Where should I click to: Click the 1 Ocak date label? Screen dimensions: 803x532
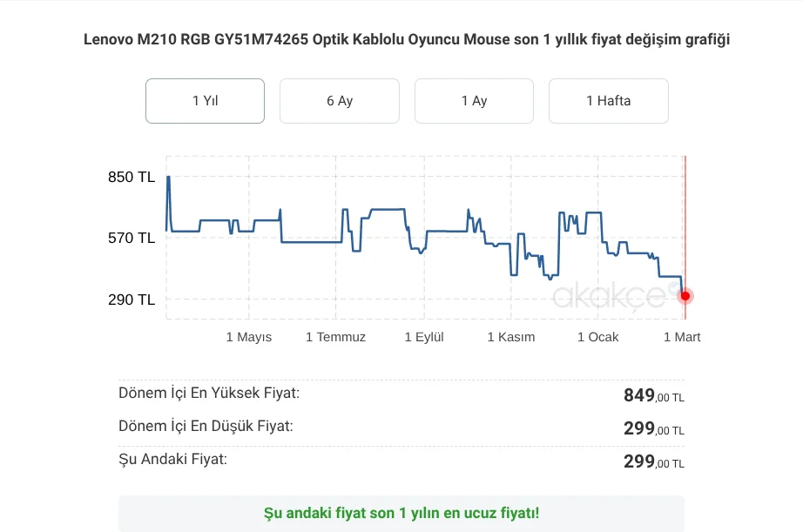coord(598,337)
